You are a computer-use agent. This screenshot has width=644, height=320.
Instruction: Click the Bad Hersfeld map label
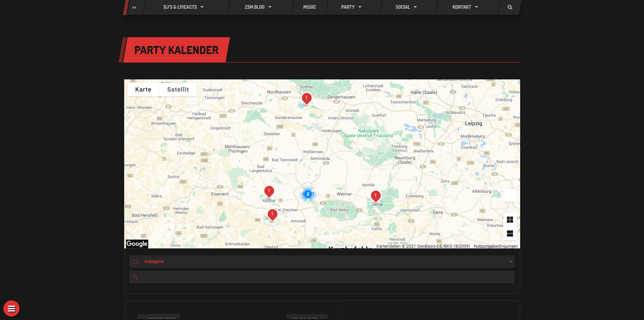pos(145,215)
